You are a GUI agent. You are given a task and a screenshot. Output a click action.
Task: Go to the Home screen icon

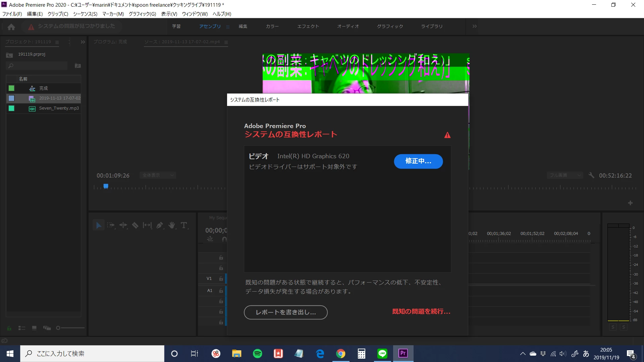(x=11, y=27)
